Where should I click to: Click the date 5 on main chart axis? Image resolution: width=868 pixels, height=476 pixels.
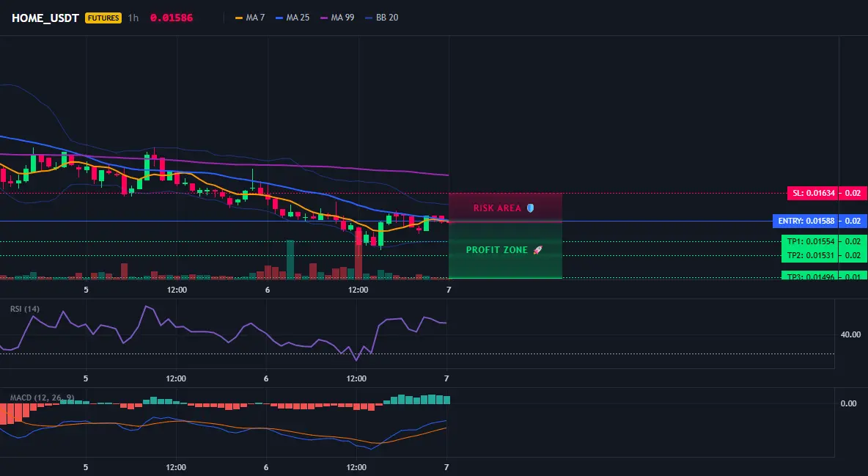pos(86,290)
